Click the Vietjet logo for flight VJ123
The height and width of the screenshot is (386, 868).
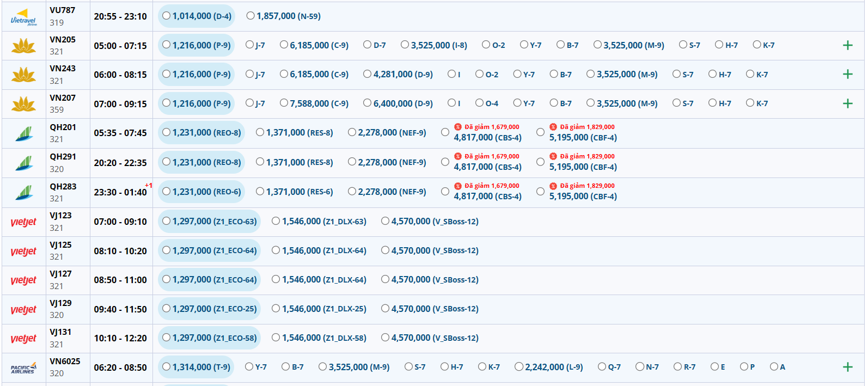coord(24,222)
